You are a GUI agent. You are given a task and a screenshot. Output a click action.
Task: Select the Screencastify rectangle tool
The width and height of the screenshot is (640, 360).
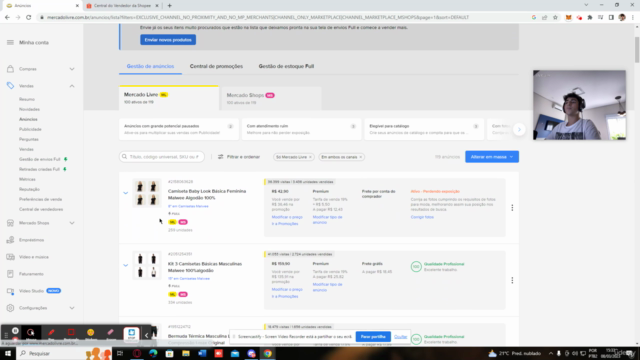[x=71, y=333]
